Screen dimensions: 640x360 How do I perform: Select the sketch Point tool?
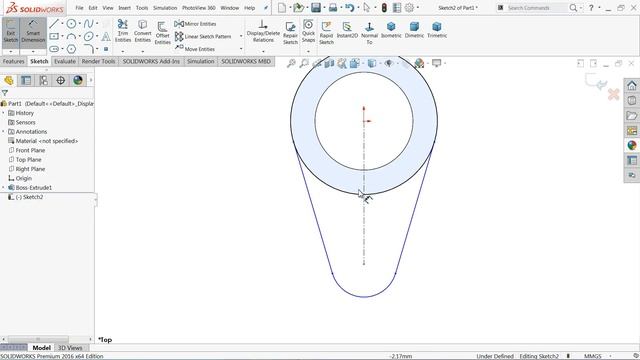(x=106, y=49)
